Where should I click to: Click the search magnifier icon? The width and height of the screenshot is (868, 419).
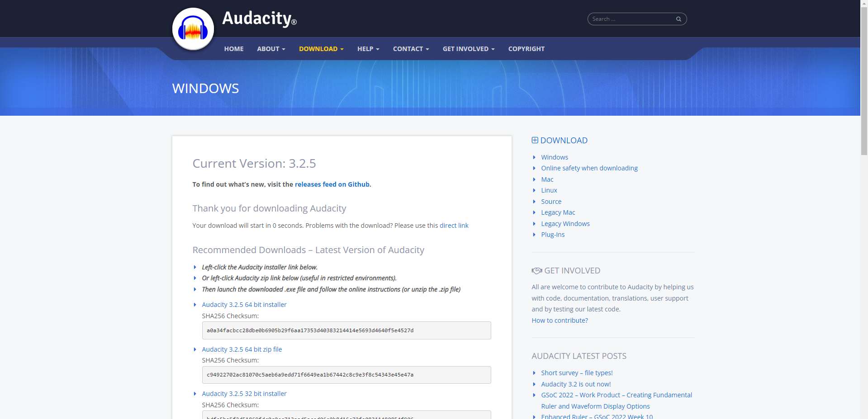[x=678, y=19]
